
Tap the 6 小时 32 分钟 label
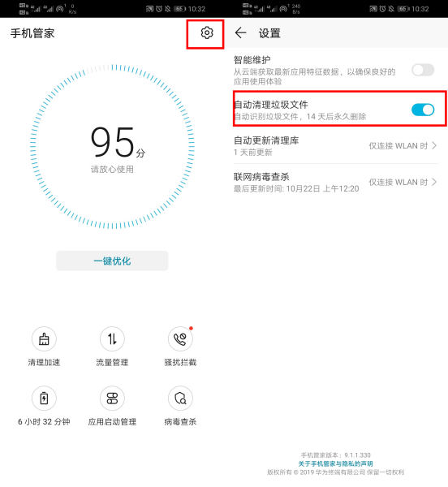click(x=44, y=421)
